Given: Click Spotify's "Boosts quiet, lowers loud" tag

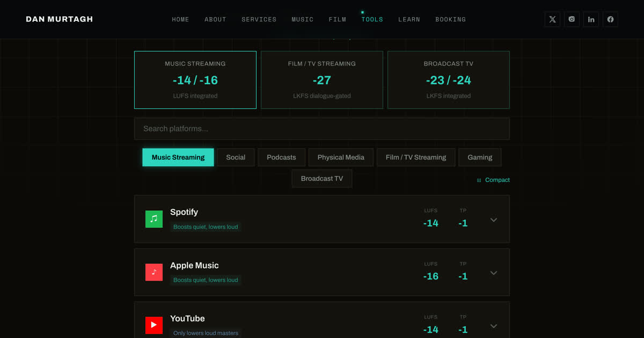Looking at the screenshot, I should pos(206,227).
